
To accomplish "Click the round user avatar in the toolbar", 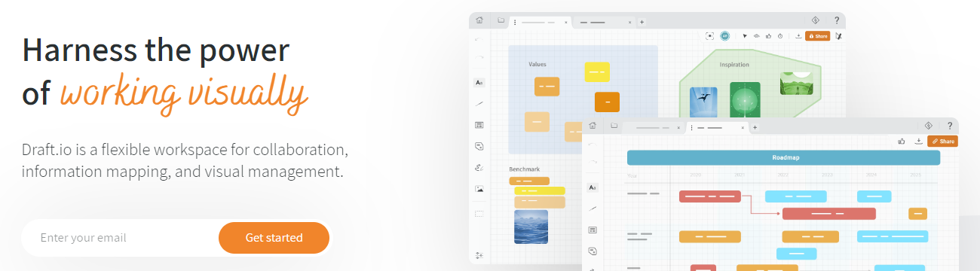I will pyautogui.click(x=724, y=35).
